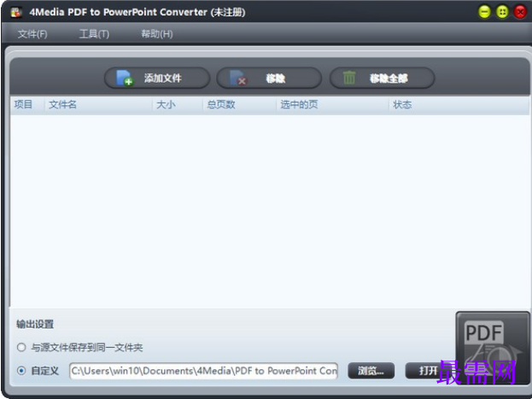Click the large PDF convert button

click(493, 348)
